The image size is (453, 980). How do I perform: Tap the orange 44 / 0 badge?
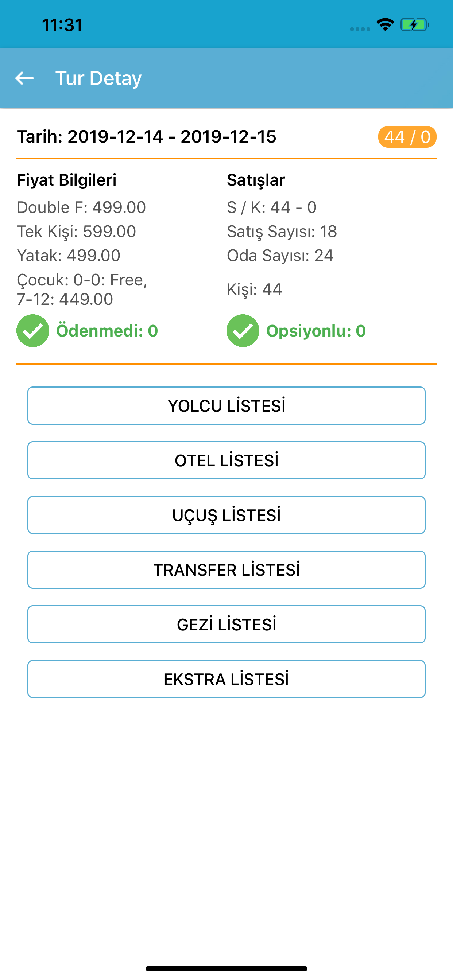click(407, 137)
